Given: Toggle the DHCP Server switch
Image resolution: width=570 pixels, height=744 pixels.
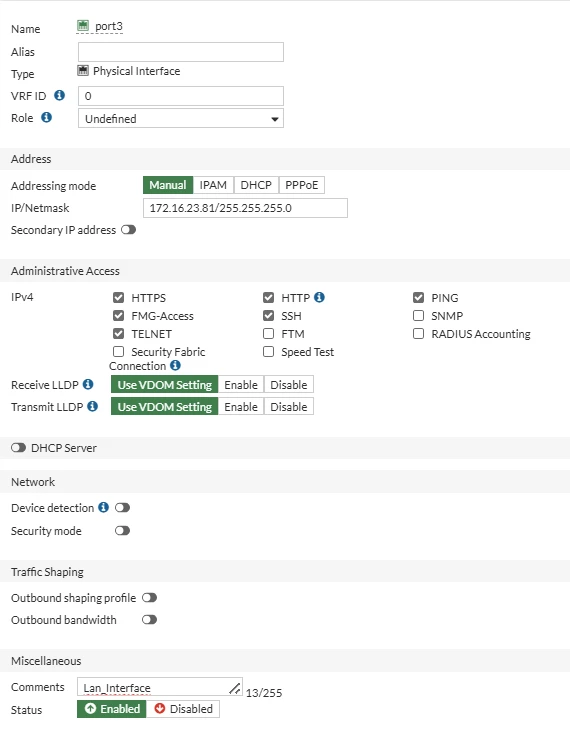Looking at the screenshot, I should (x=19, y=447).
